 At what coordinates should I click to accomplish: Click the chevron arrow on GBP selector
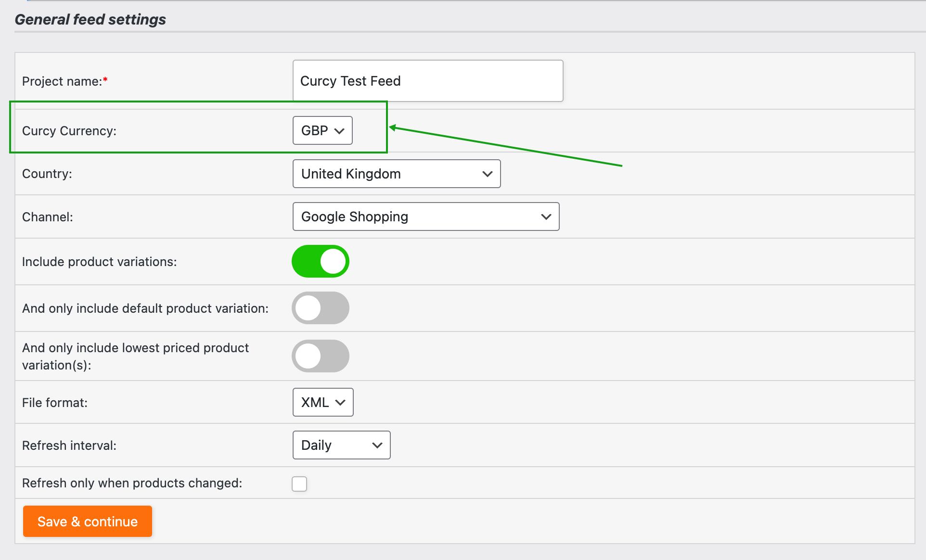click(x=339, y=131)
